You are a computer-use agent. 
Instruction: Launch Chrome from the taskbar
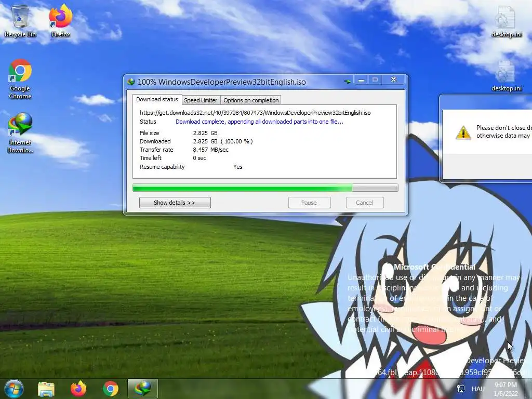110,389
